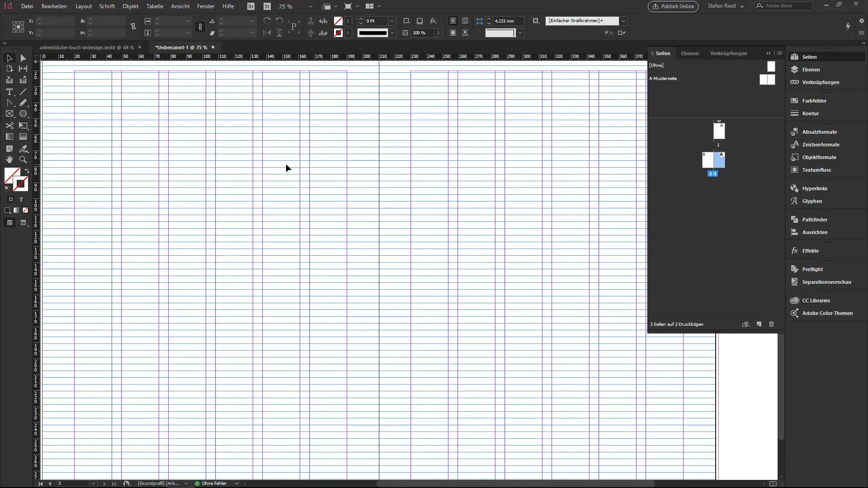Select the Polygon shape tool

tap(23, 114)
